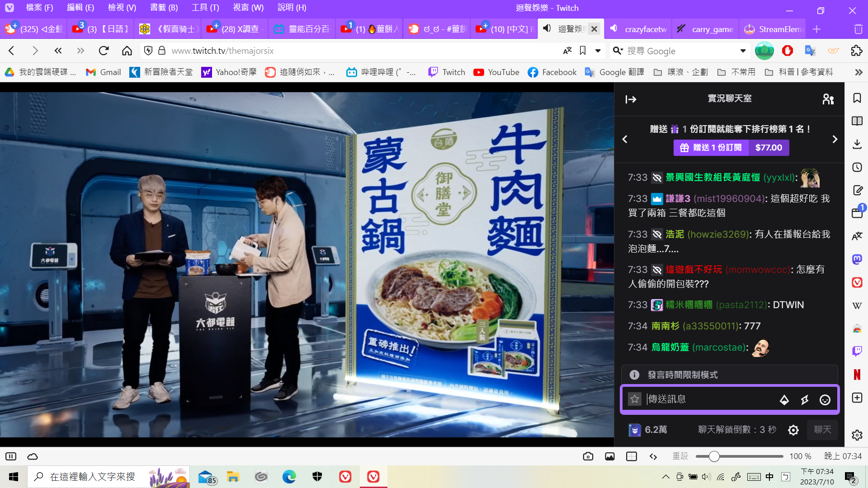Screen dimensions: 868x488
Task: Open closed tabs trash icon
Action: (858, 29)
